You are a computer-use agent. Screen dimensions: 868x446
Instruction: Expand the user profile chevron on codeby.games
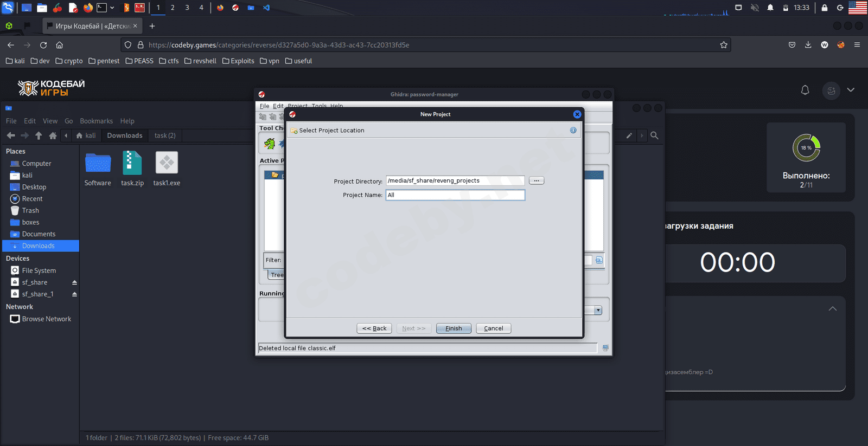coord(851,90)
